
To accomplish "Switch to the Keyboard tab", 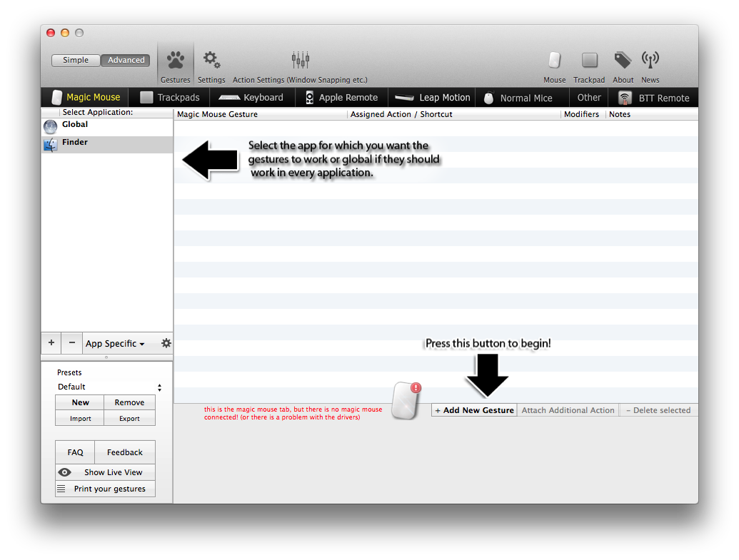I will coord(252,98).
